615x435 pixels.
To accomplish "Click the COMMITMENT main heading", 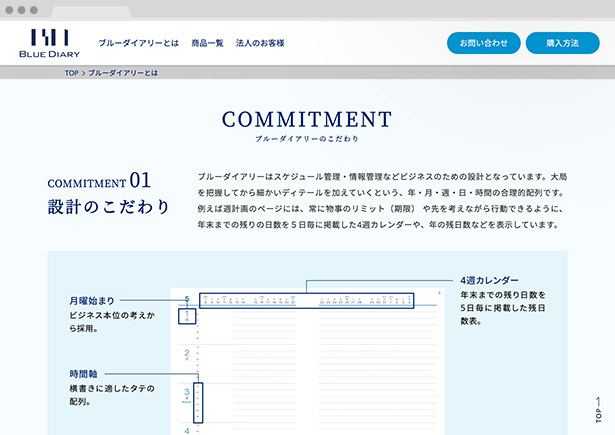I will pos(307,119).
